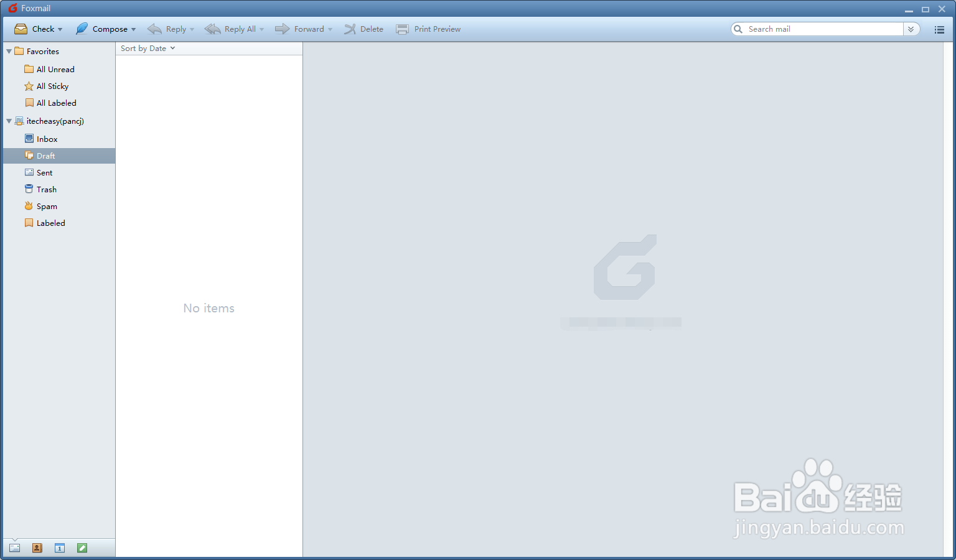Switch to Contacts view bottom icon
The width and height of the screenshot is (956, 560).
point(37,548)
